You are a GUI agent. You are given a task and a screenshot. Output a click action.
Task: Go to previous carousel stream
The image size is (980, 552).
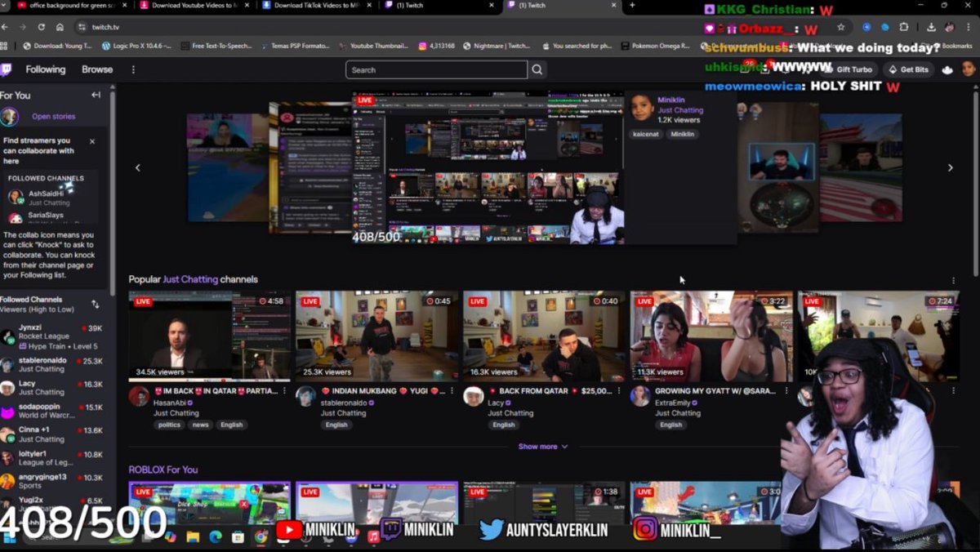point(137,167)
